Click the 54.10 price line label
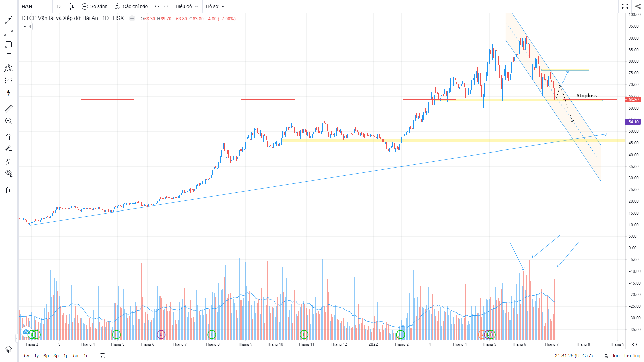The image size is (644, 362). coord(633,122)
